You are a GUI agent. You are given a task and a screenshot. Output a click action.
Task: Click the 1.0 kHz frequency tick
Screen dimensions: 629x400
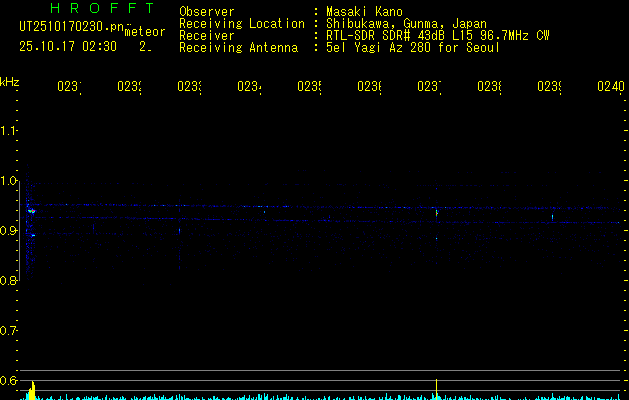(10, 181)
